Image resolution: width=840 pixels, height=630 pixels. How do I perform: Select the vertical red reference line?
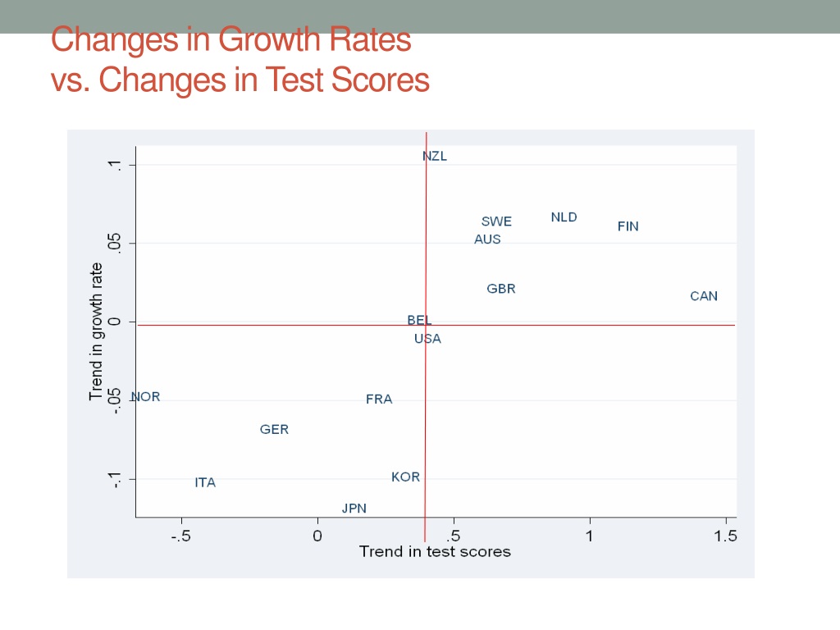point(426,337)
